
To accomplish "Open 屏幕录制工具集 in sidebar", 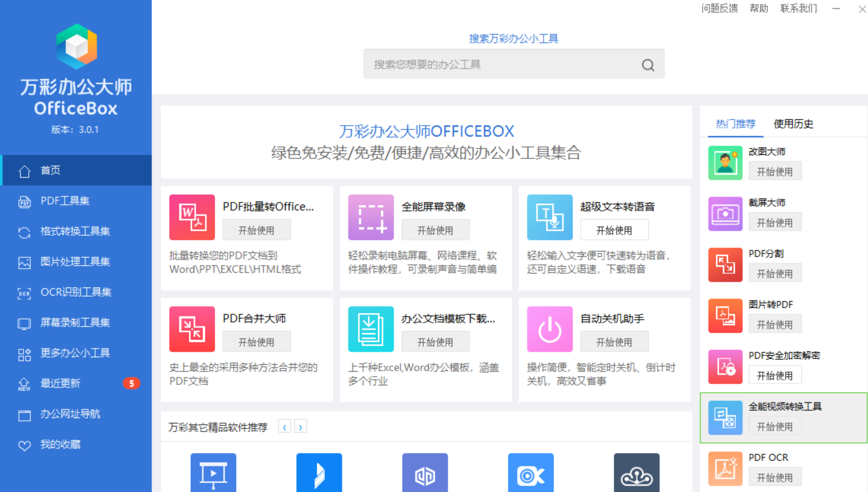I will 76,323.
